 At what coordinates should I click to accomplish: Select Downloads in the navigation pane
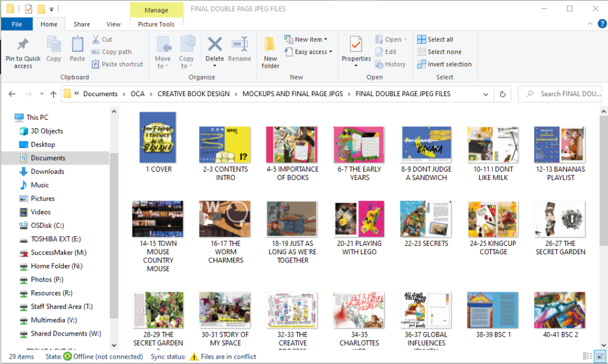click(x=48, y=172)
